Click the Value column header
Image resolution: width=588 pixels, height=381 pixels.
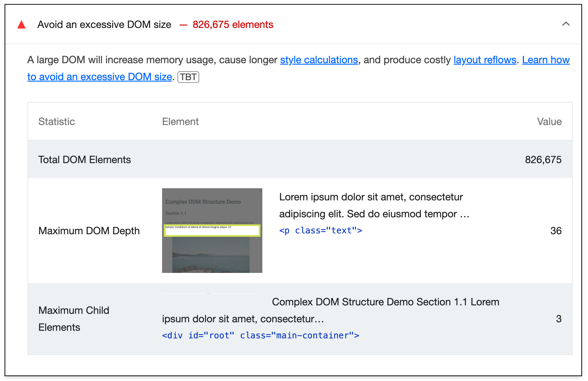coord(549,121)
